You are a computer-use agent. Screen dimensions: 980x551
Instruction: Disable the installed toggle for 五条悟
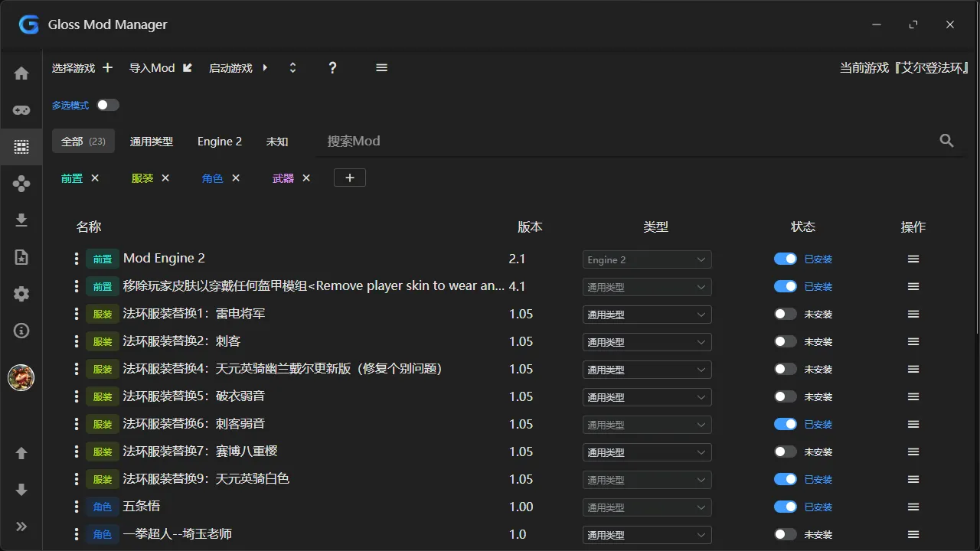coord(785,507)
